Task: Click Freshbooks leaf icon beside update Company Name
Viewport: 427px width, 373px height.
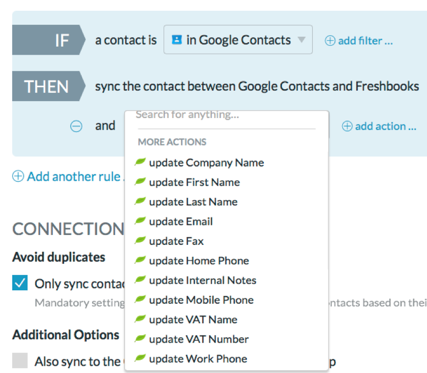Action: click(x=140, y=162)
